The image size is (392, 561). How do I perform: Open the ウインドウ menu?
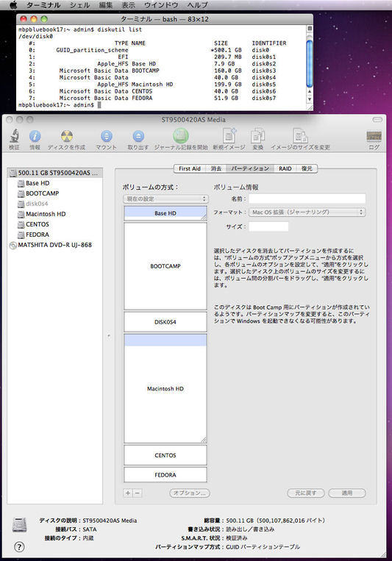[x=161, y=5]
